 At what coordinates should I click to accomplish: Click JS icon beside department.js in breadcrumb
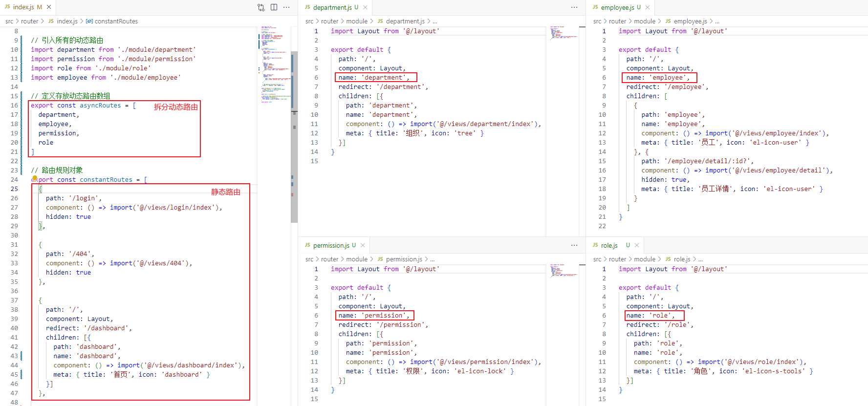pyautogui.click(x=380, y=21)
